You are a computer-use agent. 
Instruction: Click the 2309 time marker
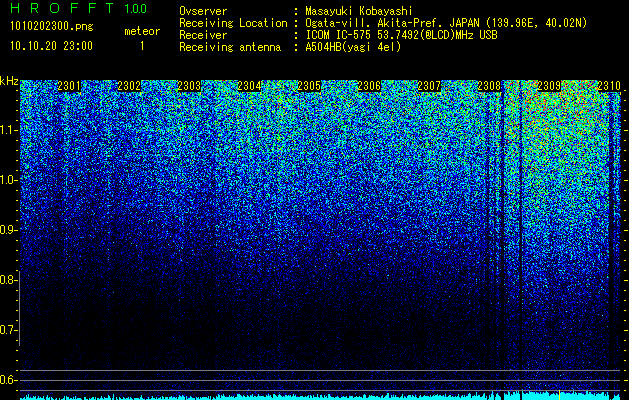[549, 86]
